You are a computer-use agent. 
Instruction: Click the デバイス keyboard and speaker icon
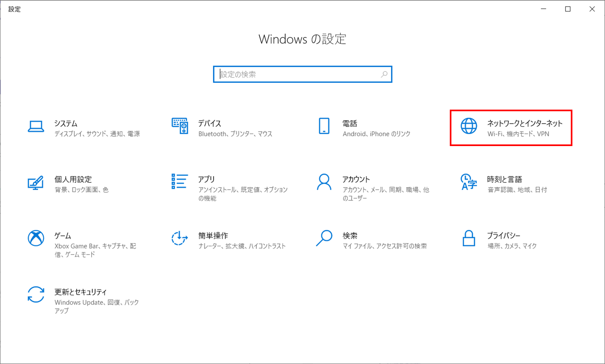pos(180,126)
